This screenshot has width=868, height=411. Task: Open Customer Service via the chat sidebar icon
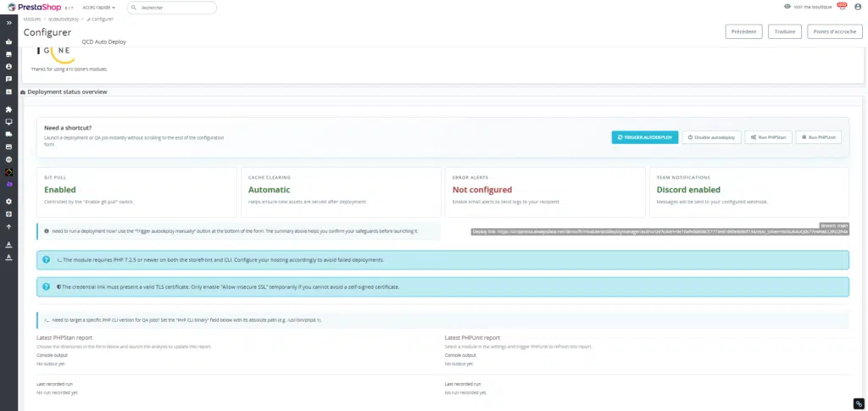[8, 79]
